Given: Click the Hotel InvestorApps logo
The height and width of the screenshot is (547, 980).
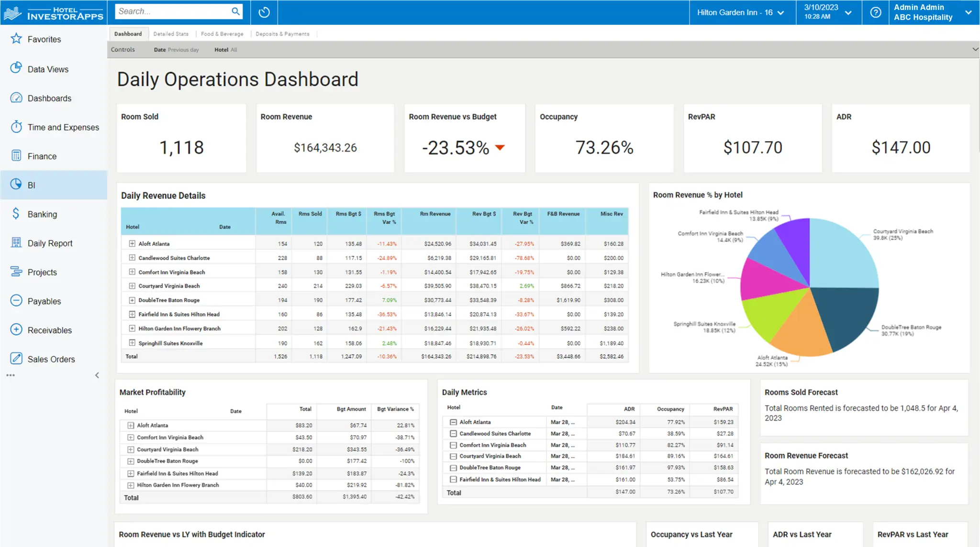Looking at the screenshot, I should point(53,13).
